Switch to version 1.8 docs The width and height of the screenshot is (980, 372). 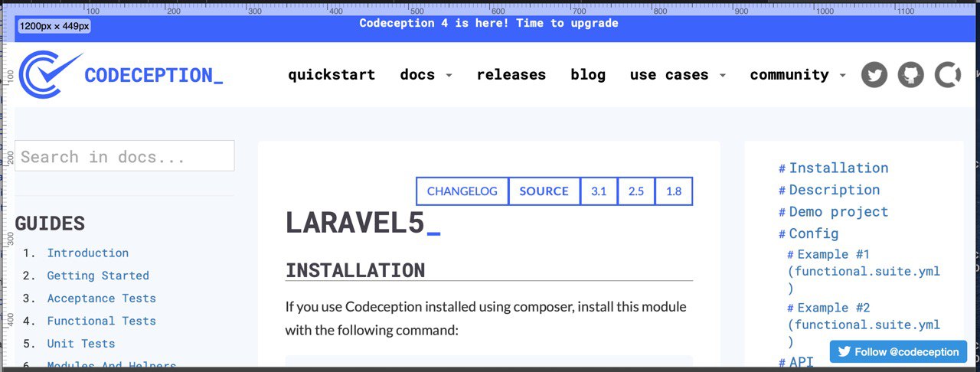click(x=674, y=191)
